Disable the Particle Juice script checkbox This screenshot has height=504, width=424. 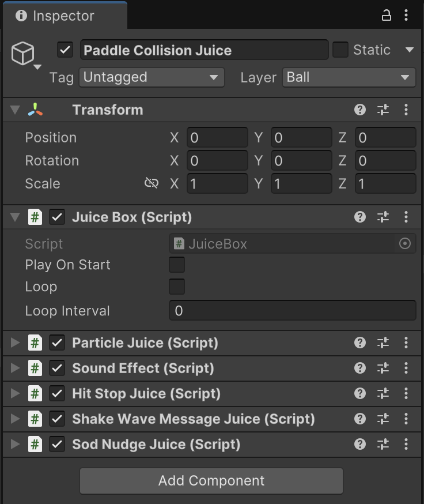click(57, 343)
